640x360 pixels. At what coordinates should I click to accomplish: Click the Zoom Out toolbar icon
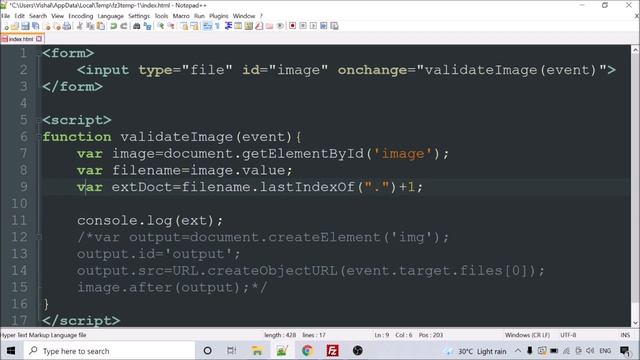click(171, 26)
